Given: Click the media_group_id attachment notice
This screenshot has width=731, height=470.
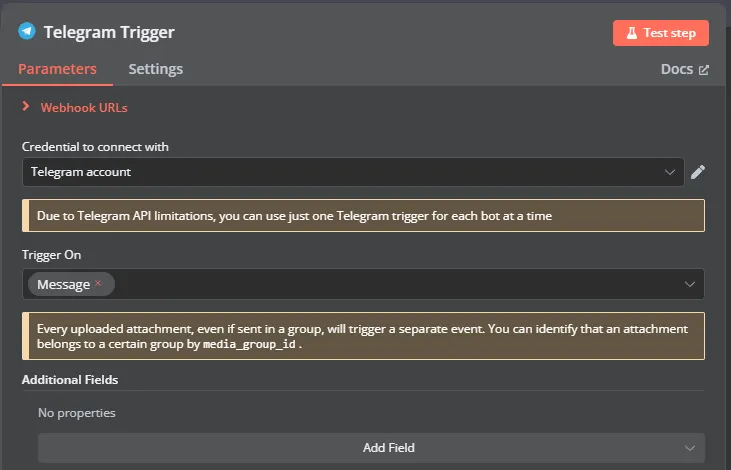Looking at the screenshot, I should click(363, 336).
